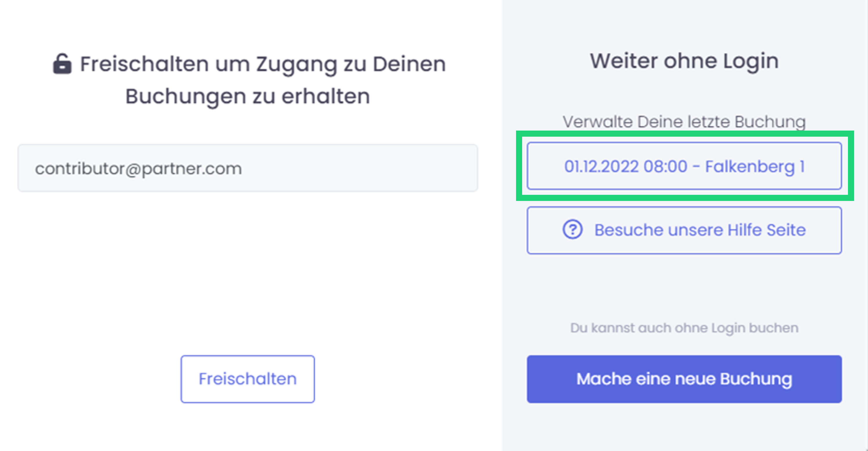Click the Buchungen zu erhalten heading line
This screenshot has height=451, width=868.
247,97
